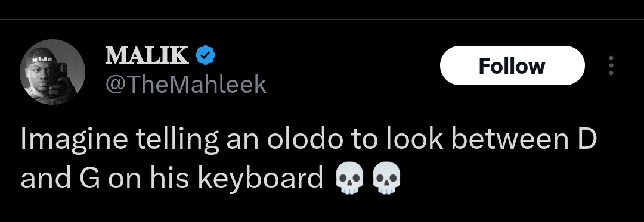Click the blue verified checkmark badge
Screen dimensions: 644x222
coord(205,55)
